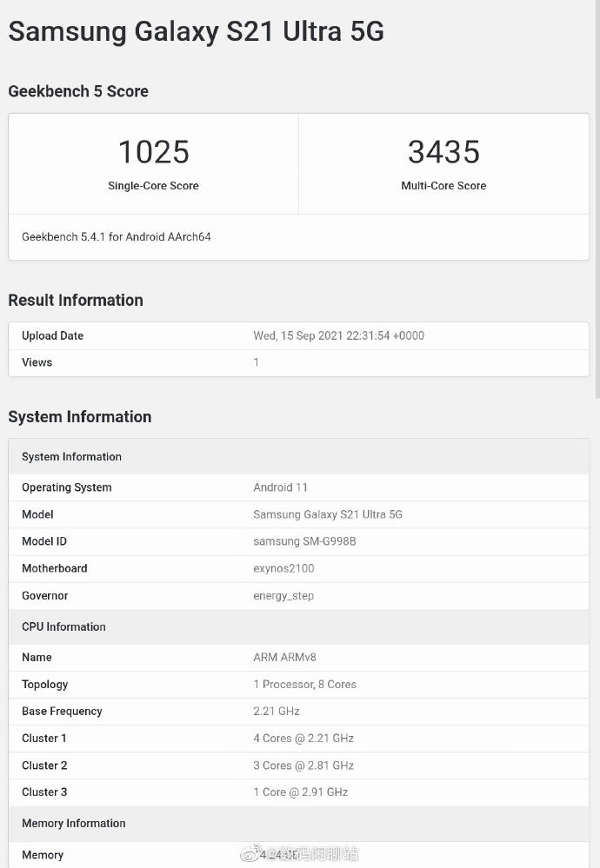Click the Motherboard label

54,568
